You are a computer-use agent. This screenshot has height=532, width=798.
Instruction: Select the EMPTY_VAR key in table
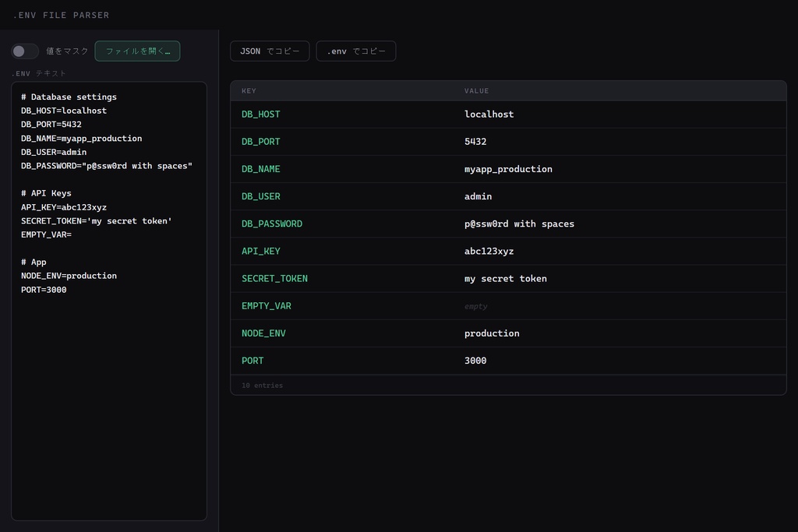[x=267, y=306]
